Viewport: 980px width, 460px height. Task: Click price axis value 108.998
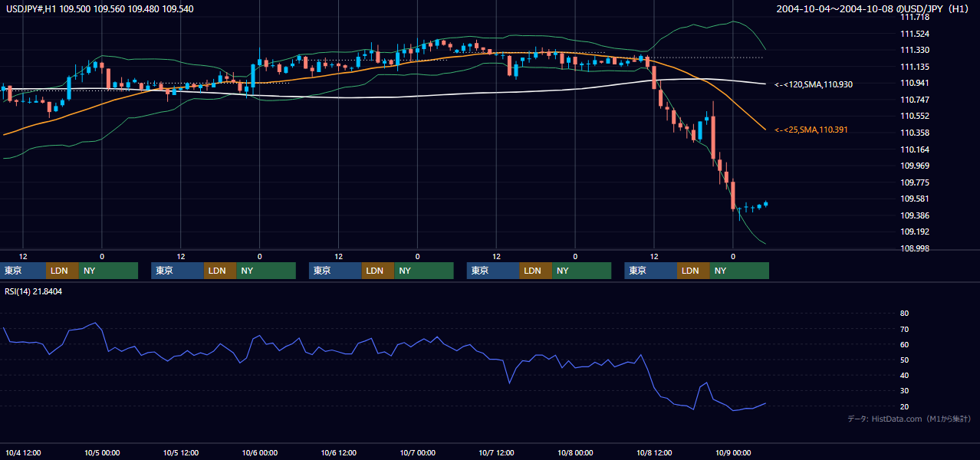pyautogui.click(x=916, y=248)
